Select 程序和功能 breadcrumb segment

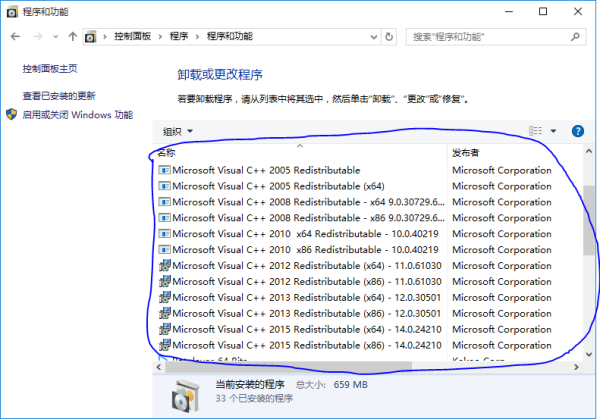pos(230,37)
